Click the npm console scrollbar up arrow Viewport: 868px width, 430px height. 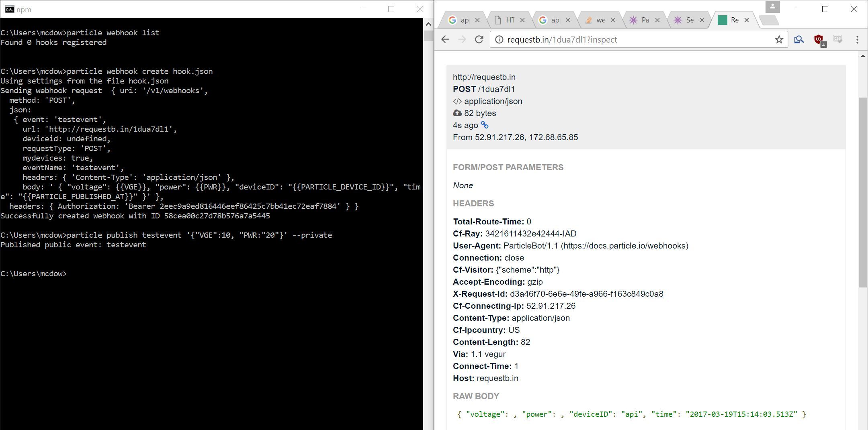[428, 24]
